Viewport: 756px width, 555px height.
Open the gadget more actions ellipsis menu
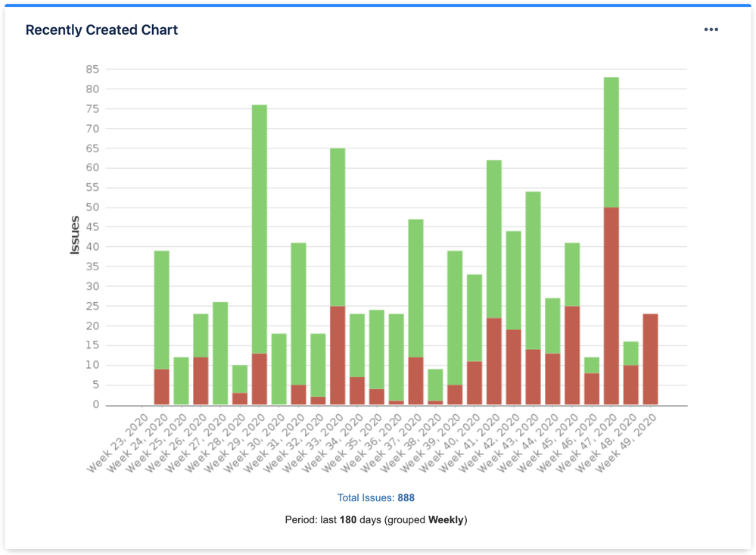tap(711, 30)
